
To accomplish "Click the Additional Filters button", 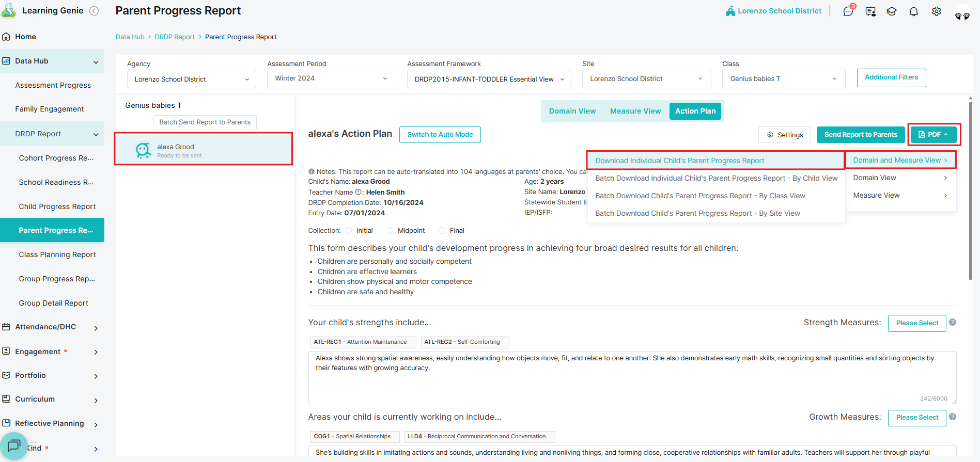I will pos(891,77).
